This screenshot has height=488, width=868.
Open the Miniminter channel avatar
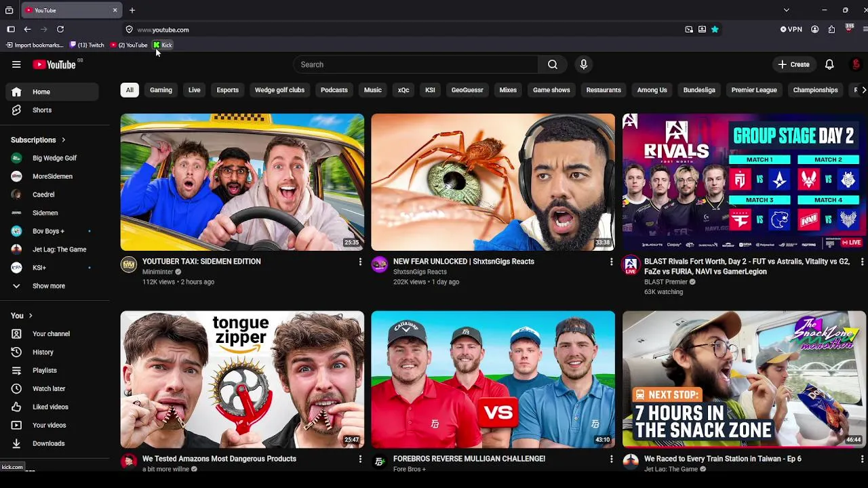pos(128,264)
